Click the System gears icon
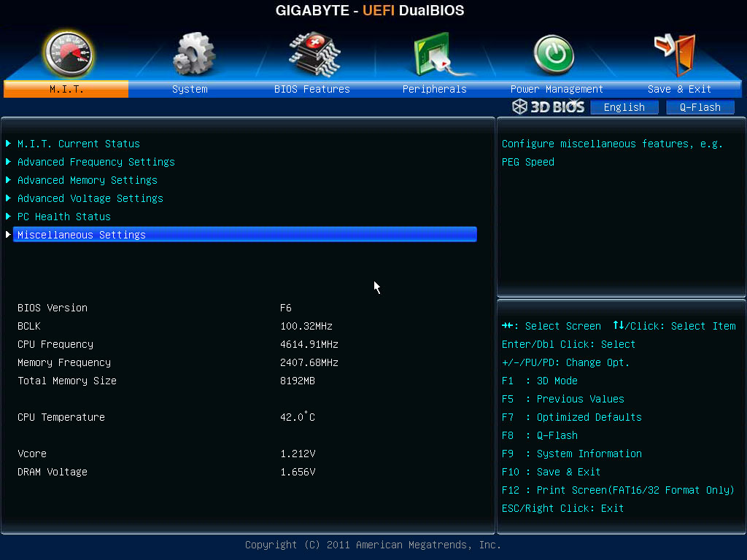Image resolution: width=747 pixels, height=560 pixels. coord(194,54)
